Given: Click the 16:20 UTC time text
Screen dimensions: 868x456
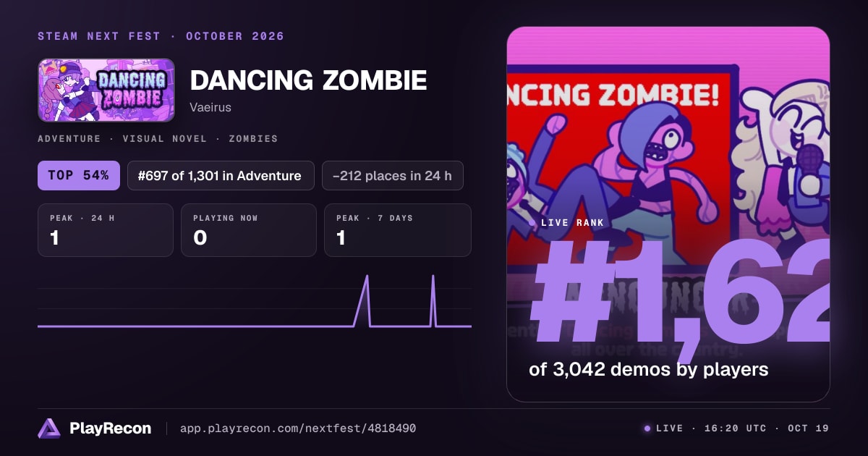Looking at the screenshot, I should [734, 428].
